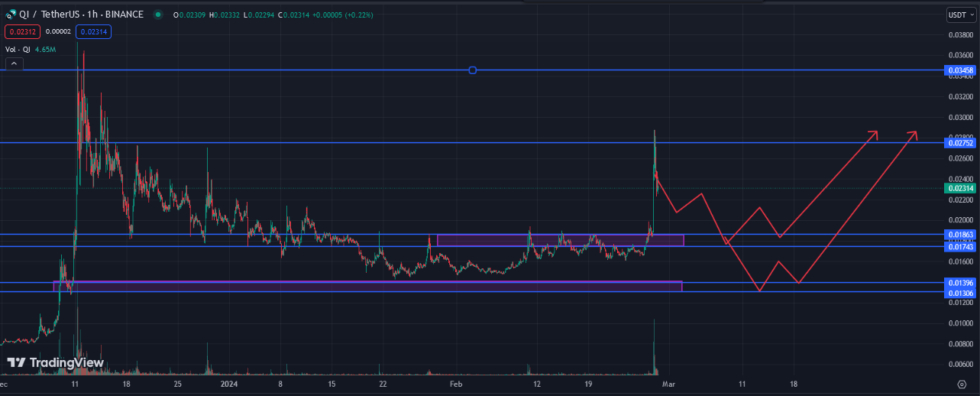Screen dimensions: 980x396
Task: Click the 2024 label on the time axis
Action: point(230,385)
